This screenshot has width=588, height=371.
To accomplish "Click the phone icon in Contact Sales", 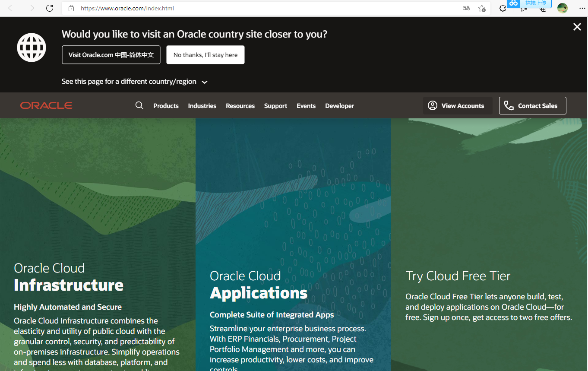I will pos(509,105).
